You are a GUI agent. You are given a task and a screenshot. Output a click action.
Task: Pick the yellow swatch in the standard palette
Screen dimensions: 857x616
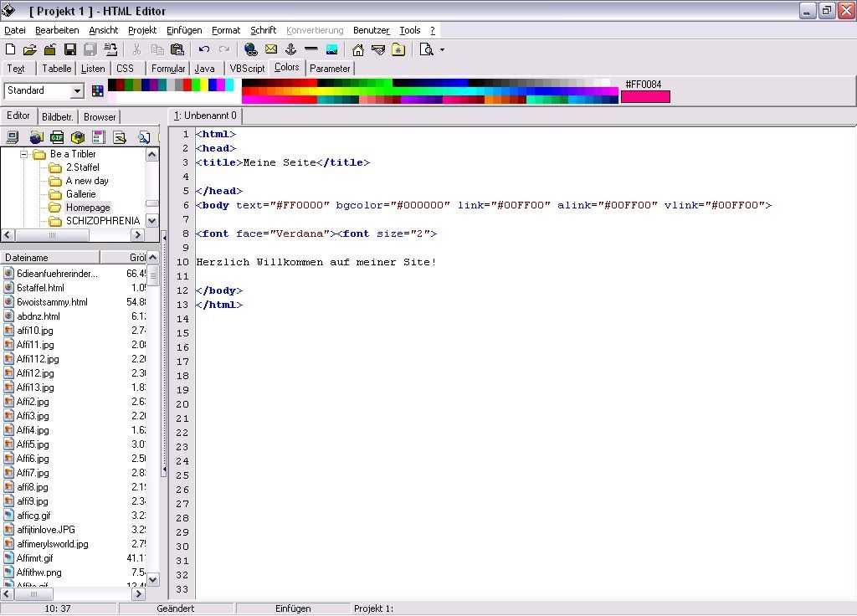204,85
